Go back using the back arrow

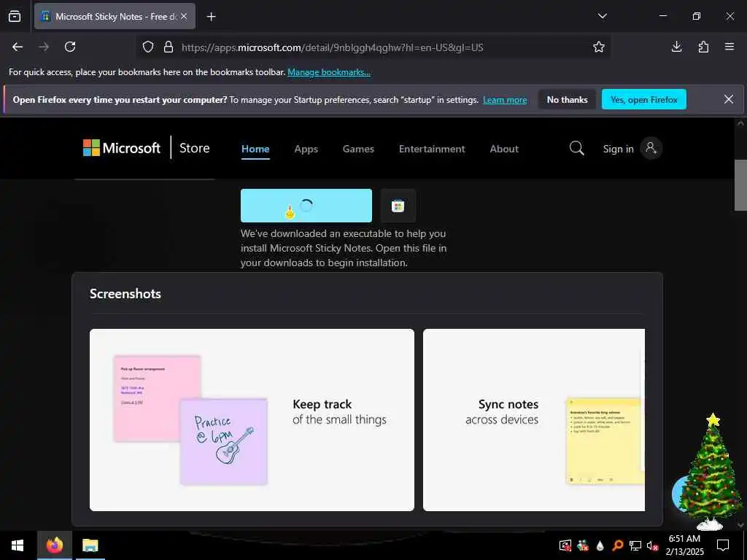[x=18, y=47]
